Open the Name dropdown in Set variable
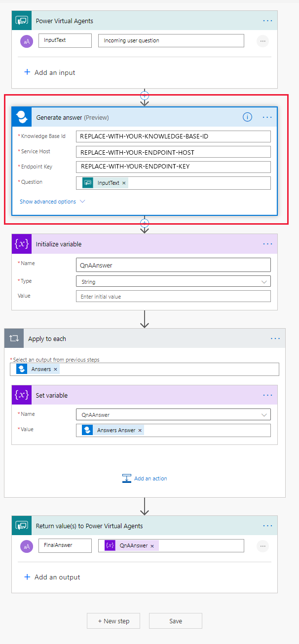 click(x=173, y=415)
